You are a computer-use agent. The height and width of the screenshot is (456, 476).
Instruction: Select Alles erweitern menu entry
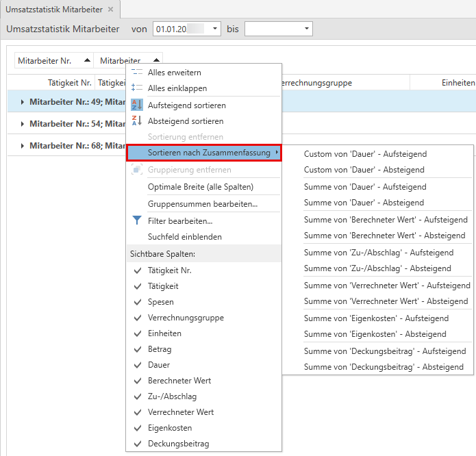coord(203,73)
